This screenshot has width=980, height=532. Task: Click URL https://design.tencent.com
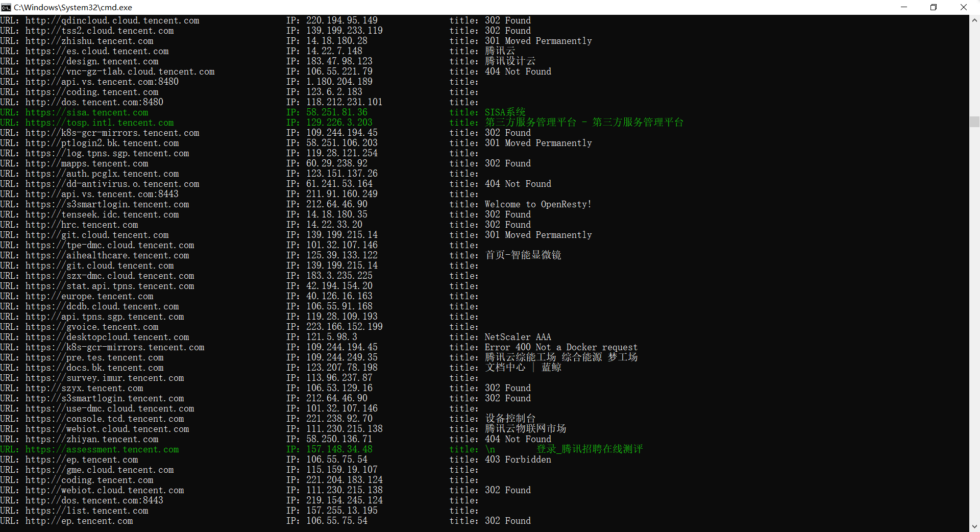point(92,61)
